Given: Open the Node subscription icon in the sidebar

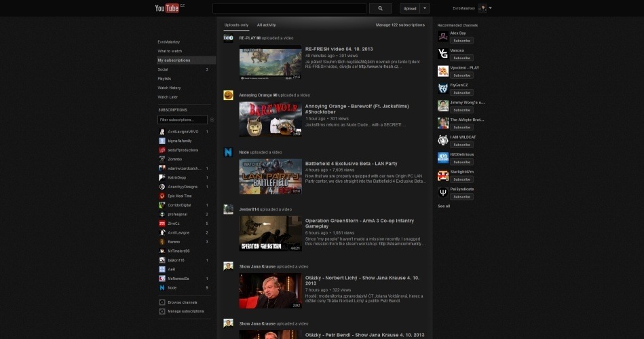Looking at the screenshot, I should 162,287.
